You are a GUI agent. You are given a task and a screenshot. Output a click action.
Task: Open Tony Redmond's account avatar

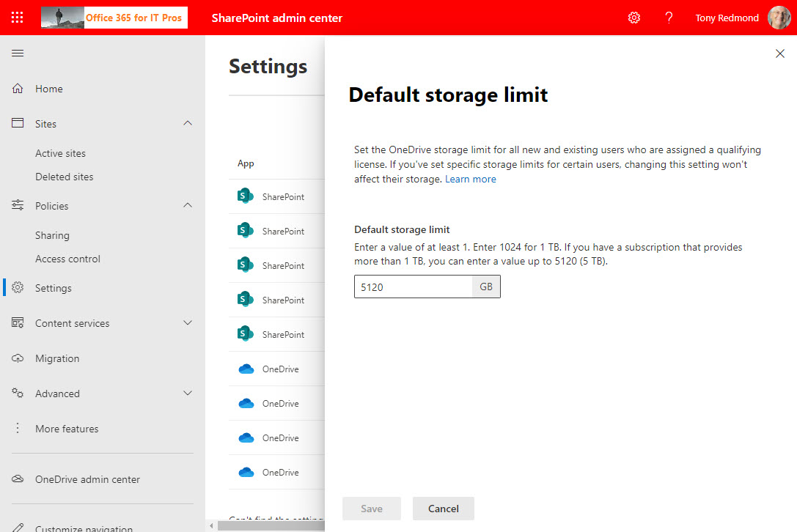[x=779, y=18]
